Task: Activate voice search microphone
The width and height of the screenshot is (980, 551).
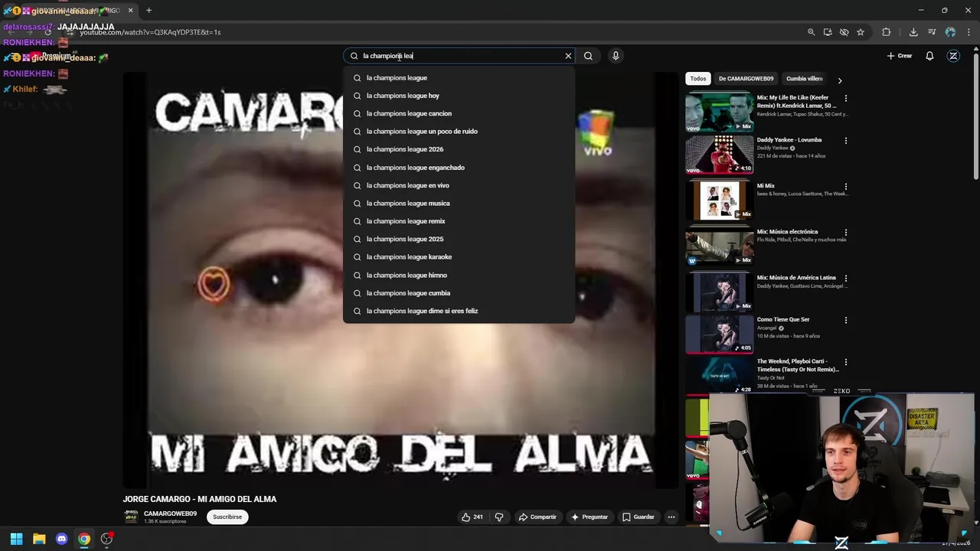Action: point(616,56)
